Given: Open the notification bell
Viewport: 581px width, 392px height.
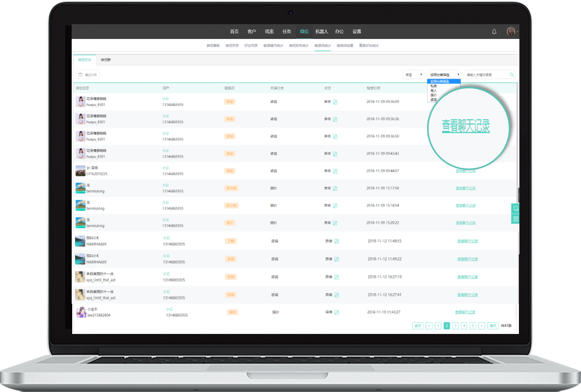Looking at the screenshot, I should tap(494, 32).
